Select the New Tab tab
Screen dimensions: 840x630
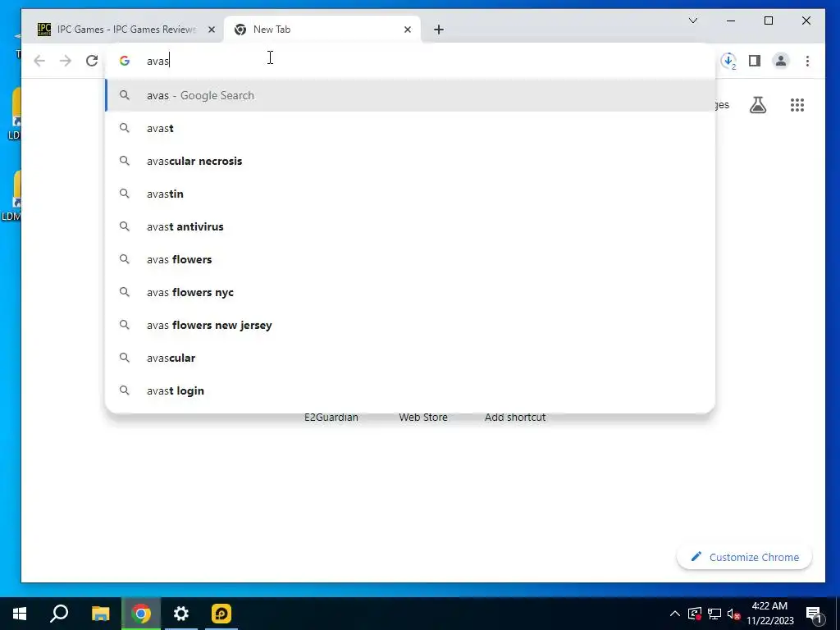[322, 30]
